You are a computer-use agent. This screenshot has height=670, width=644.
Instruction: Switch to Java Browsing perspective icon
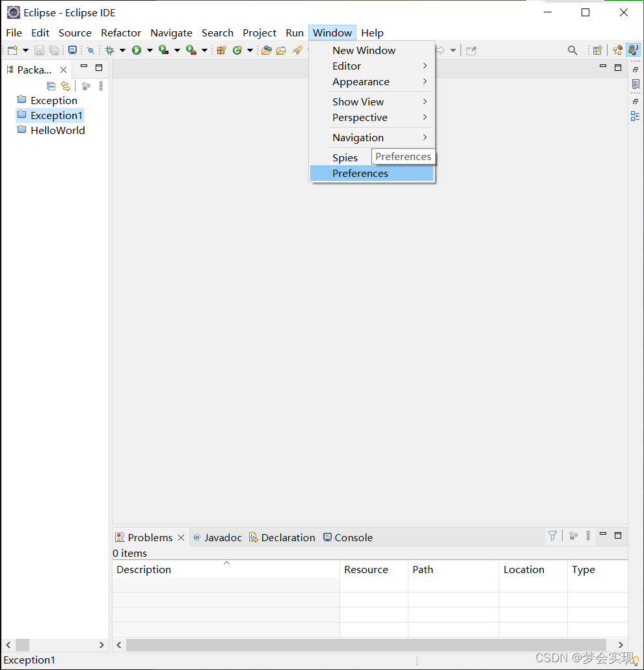click(617, 51)
